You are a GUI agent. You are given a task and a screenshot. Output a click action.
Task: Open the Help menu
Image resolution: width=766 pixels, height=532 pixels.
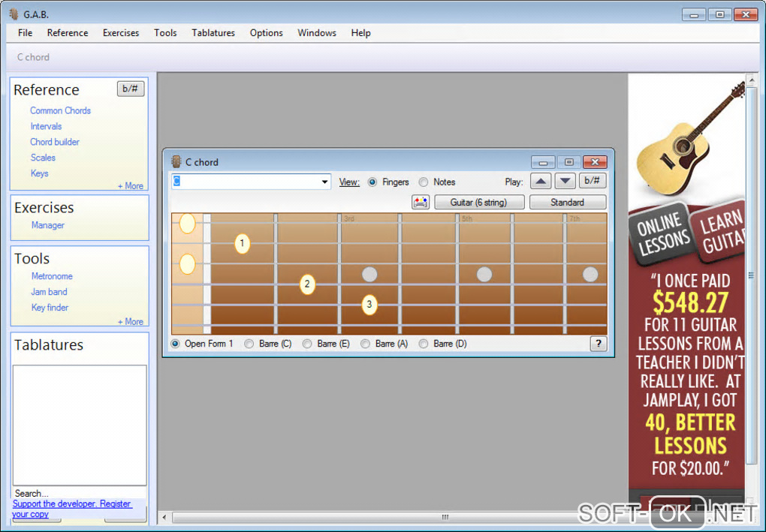pyautogui.click(x=360, y=33)
